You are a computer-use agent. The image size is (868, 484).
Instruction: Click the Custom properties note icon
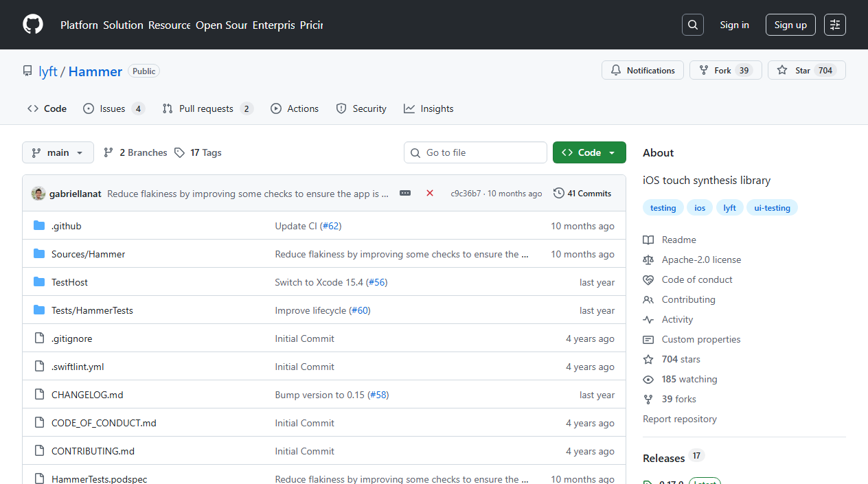648,339
